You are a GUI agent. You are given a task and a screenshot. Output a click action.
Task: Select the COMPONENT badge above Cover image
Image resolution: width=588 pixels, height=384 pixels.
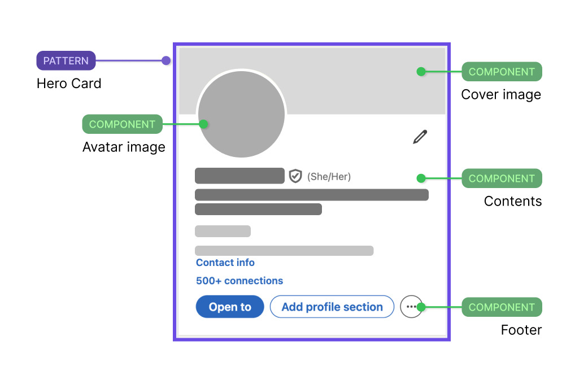tap(502, 72)
